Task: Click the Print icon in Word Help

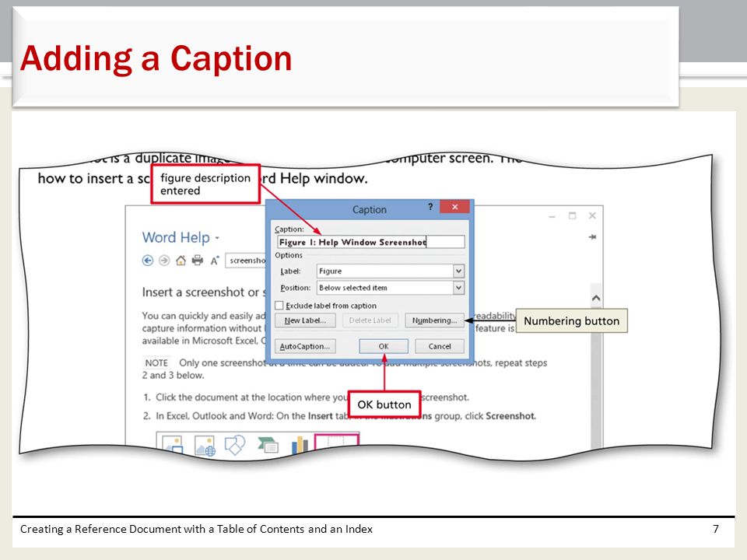Action: 197,261
